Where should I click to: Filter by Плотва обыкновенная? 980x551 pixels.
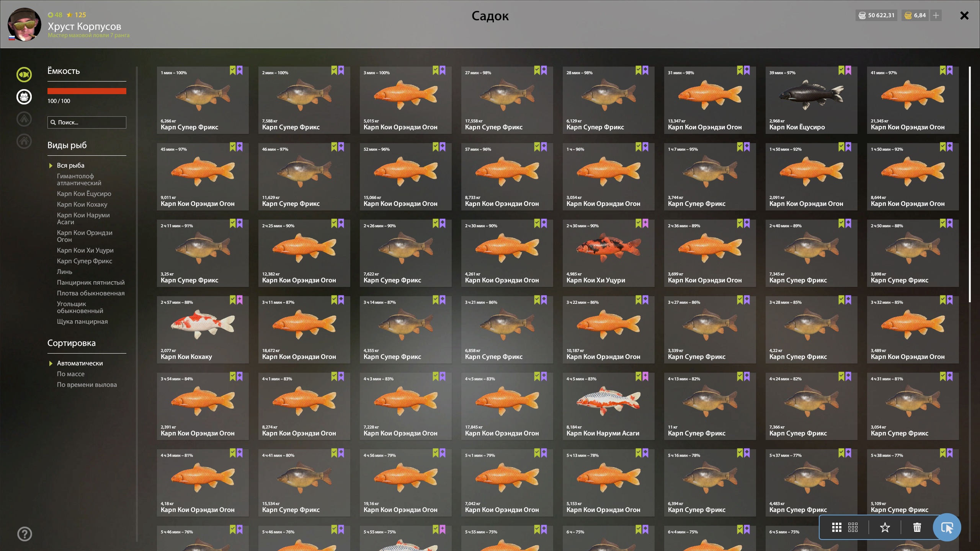tap(91, 293)
